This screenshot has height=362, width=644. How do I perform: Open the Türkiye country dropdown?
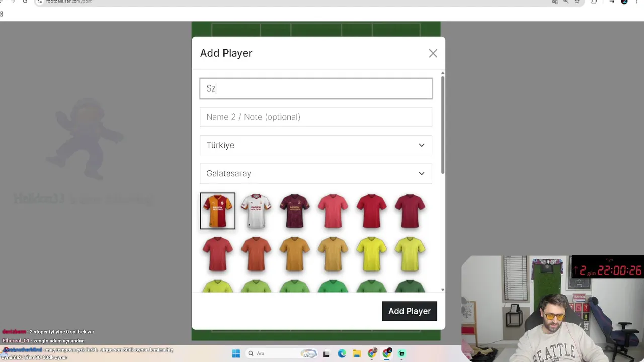point(316,145)
